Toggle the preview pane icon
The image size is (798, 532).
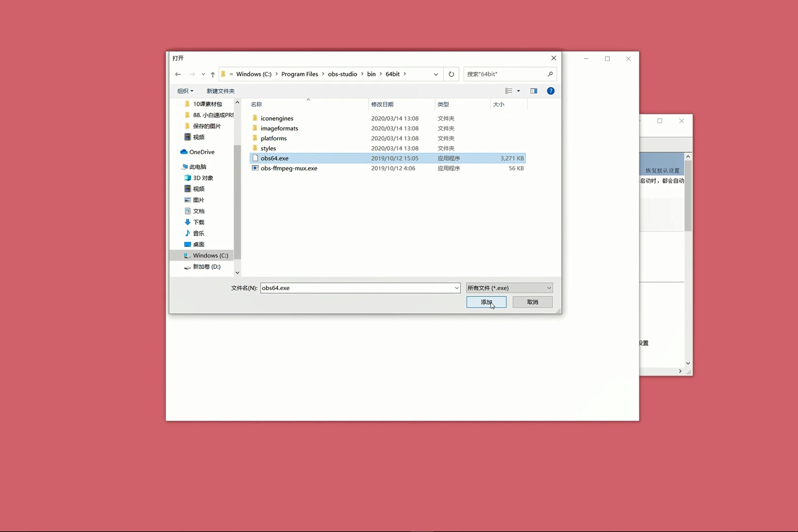533,91
